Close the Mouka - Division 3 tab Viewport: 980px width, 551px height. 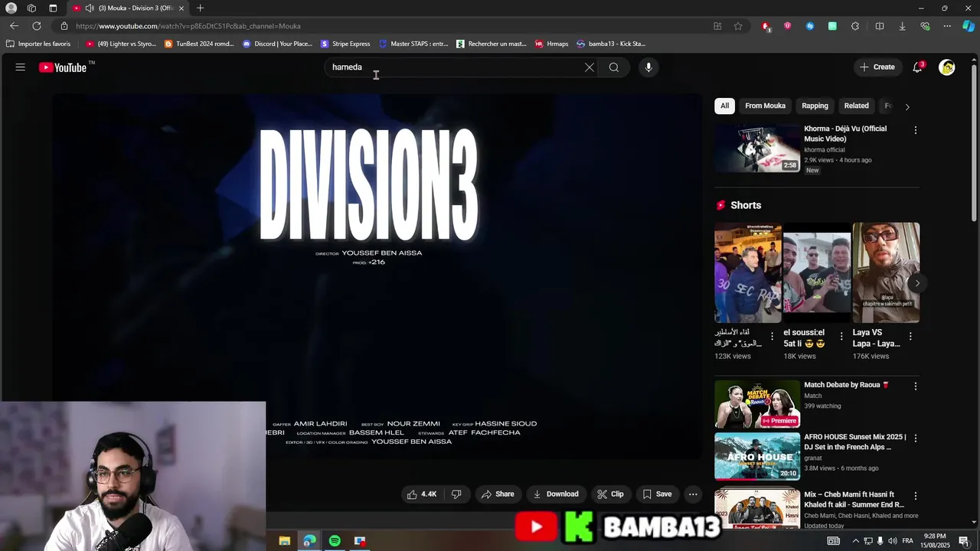click(181, 8)
